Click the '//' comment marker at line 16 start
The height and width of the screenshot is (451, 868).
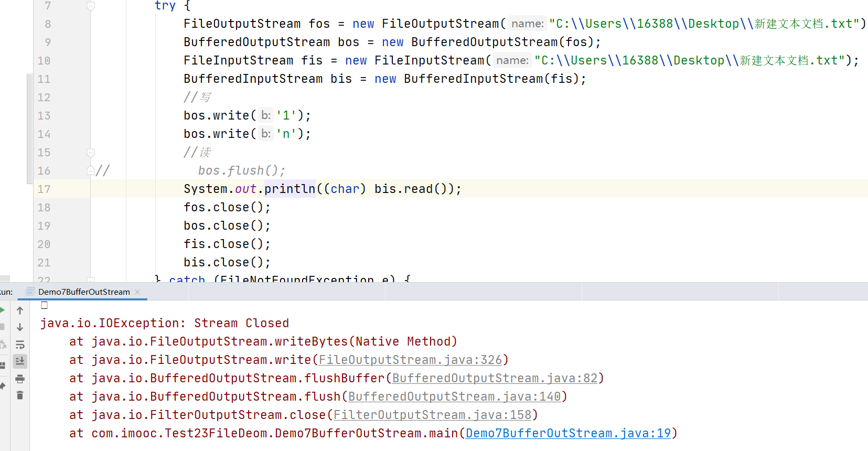(103, 170)
